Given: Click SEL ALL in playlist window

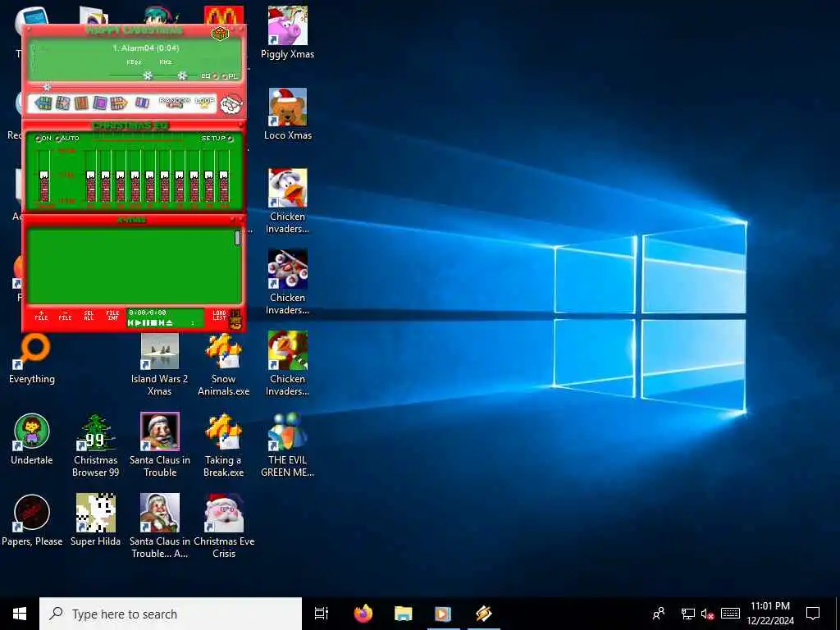Looking at the screenshot, I should click(x=89, y=316).
